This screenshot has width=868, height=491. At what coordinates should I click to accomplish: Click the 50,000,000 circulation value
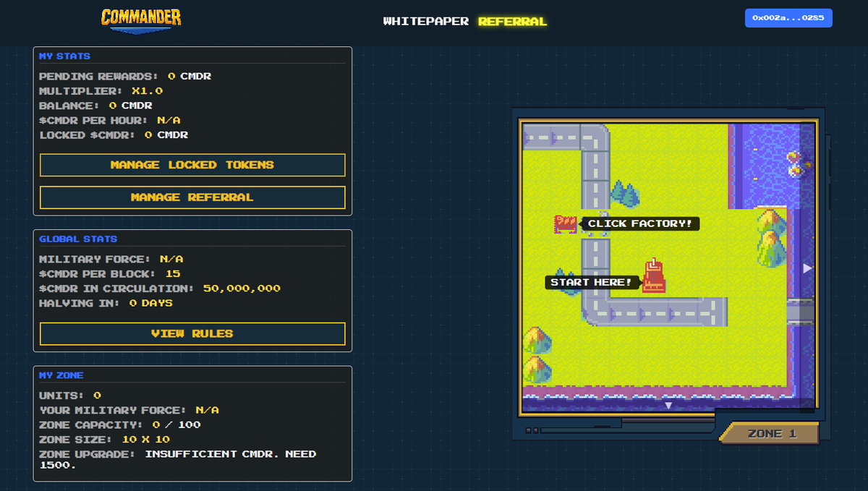coord(242,289)
